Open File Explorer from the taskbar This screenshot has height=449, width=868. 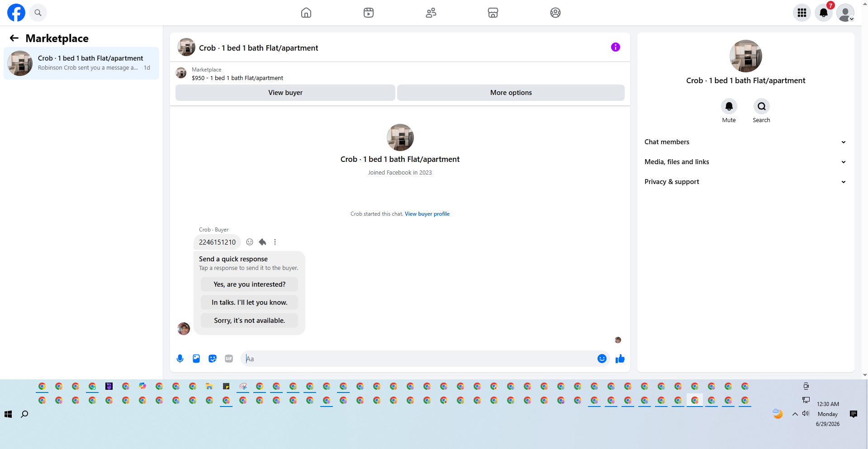(209, 386)
